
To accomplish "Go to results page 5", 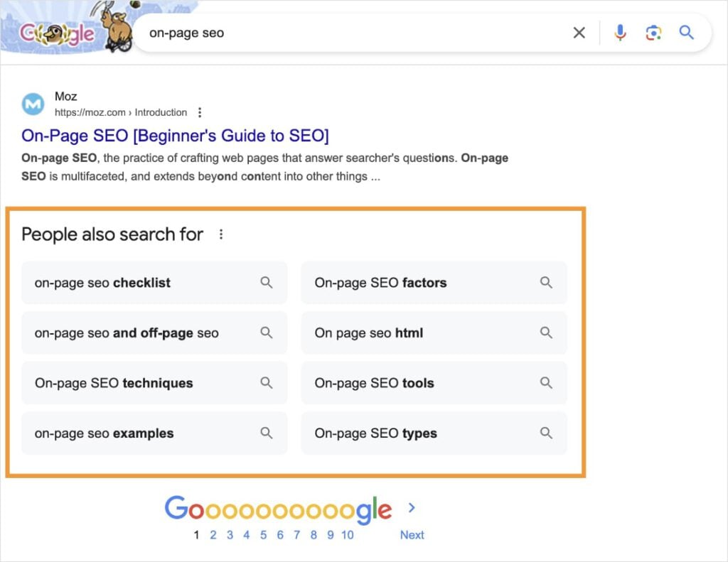I will click(x=263, y=535).
